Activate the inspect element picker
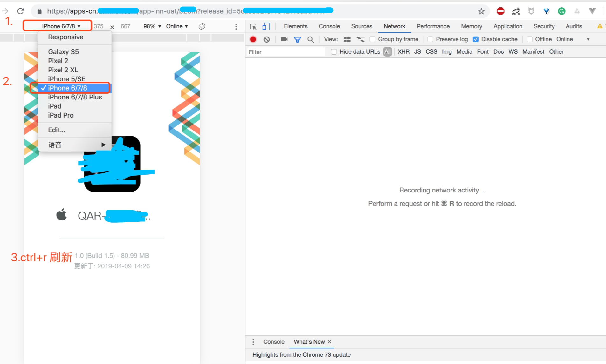Viewport: 606px width, 364px height. coord(253,26)
